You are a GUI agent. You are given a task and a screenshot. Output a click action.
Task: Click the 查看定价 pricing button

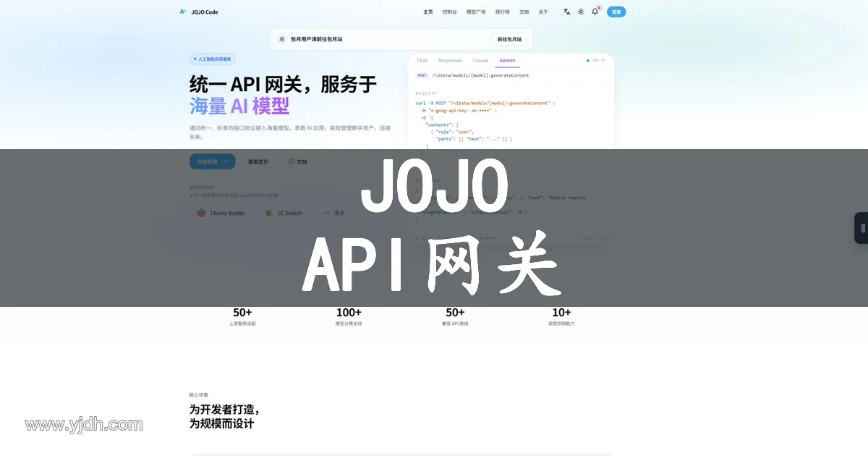click(x=258, y=161)
